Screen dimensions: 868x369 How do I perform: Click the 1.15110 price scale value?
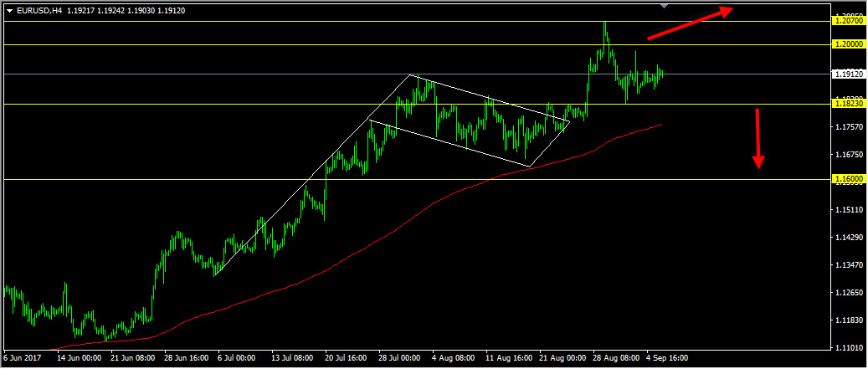850,210
